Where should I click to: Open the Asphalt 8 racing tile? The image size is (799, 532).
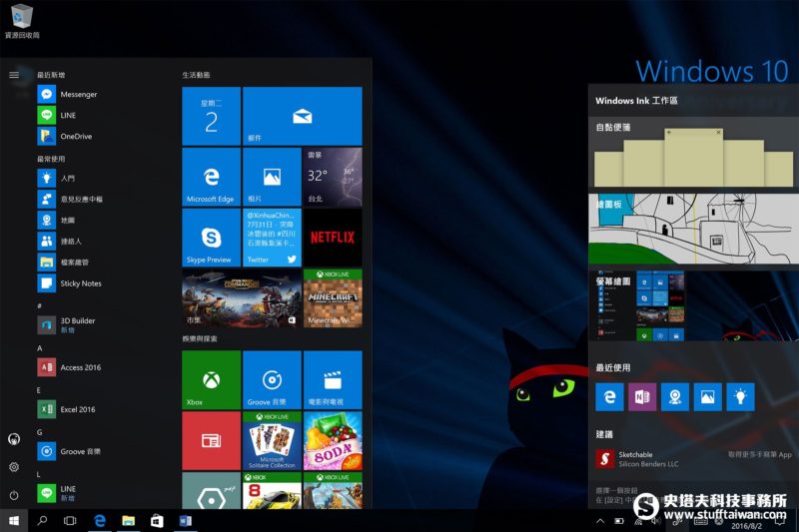click(272, 491)
